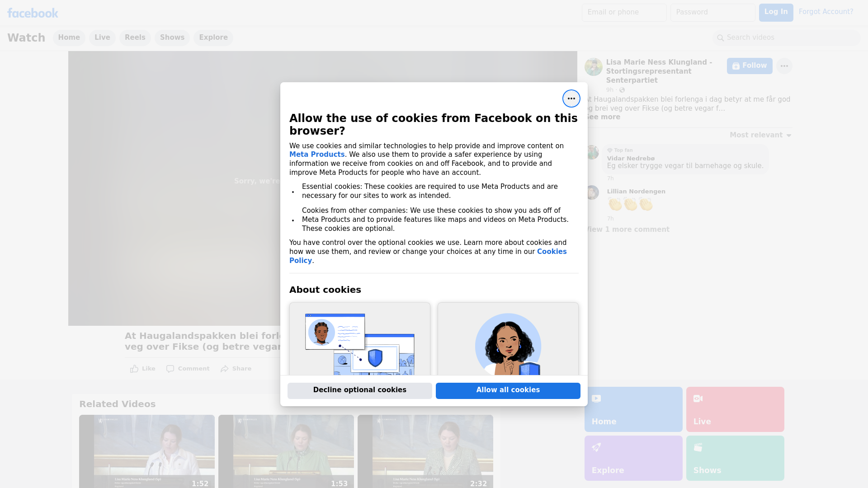Open the Home tile with play icon
Image resolution: width=868 pixels, height=488 pixels.
pos(633,409)
